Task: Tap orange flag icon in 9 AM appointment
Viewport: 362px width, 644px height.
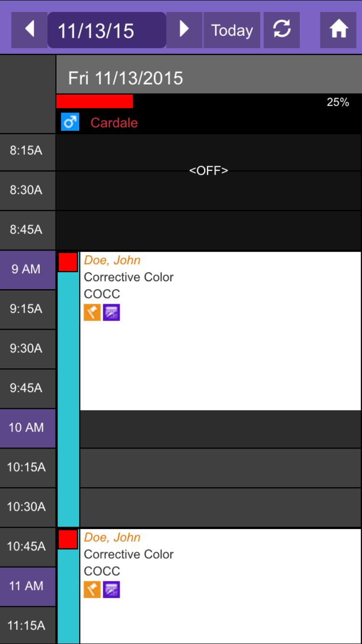Action: [92, 313]
